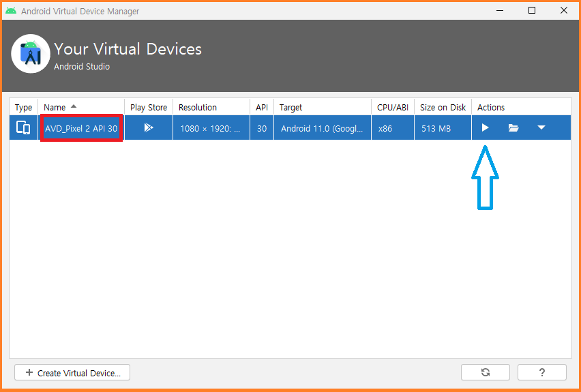
Task: Show AVD_Pixel 2 on disk via folder icon
Action: (513, 128)
